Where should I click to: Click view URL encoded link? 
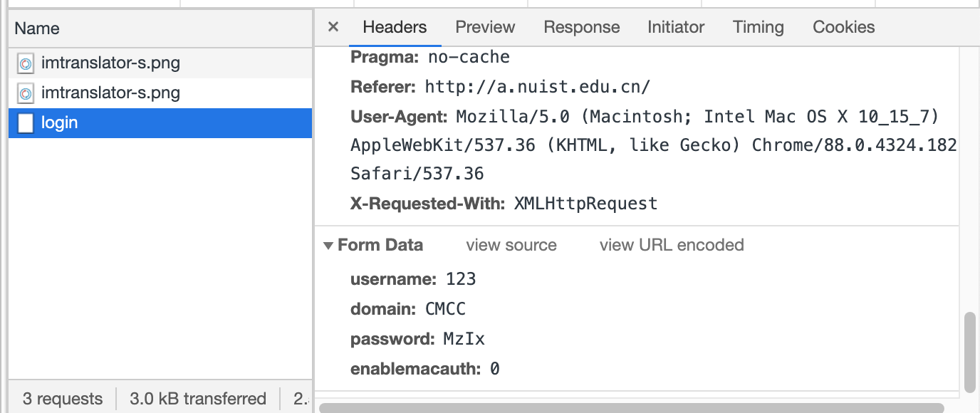tap(672, 245)
